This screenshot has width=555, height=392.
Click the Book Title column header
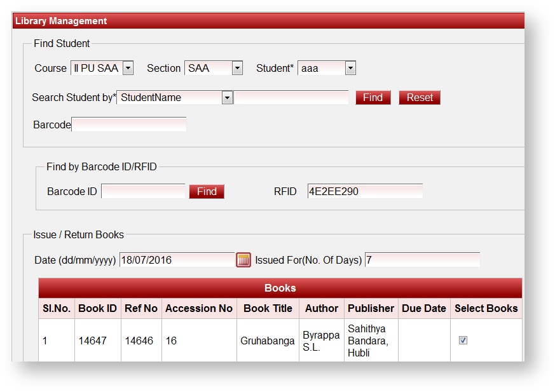click(268, 308)
